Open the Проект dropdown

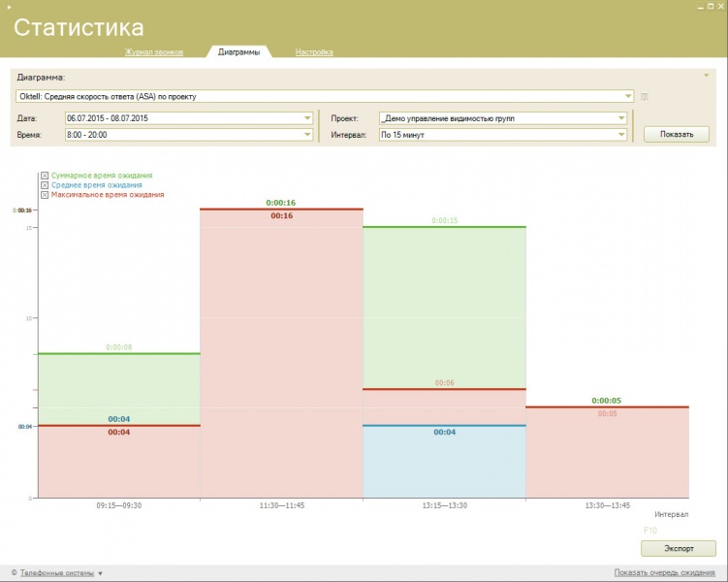tap(621, 118)
